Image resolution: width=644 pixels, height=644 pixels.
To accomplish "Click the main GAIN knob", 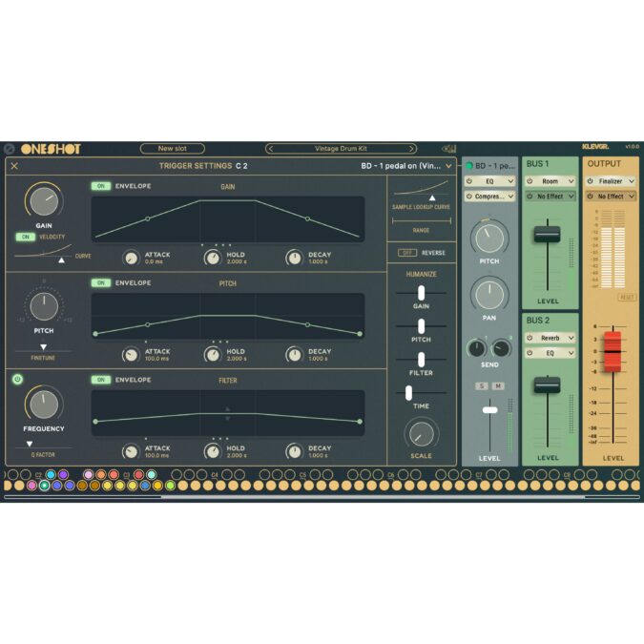I will pyautogui.click(x=44, y=201).
